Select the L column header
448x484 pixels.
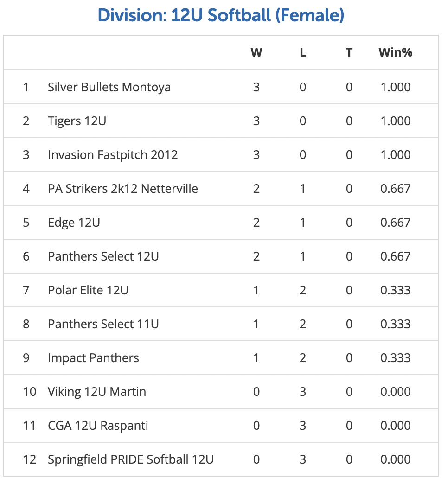point(303,52)
